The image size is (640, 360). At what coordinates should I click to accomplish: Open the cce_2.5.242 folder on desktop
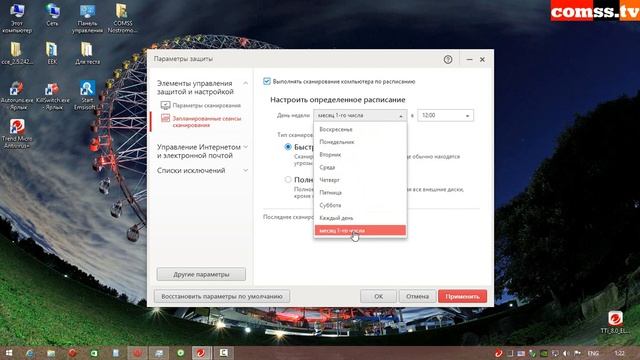pos(17,53)
